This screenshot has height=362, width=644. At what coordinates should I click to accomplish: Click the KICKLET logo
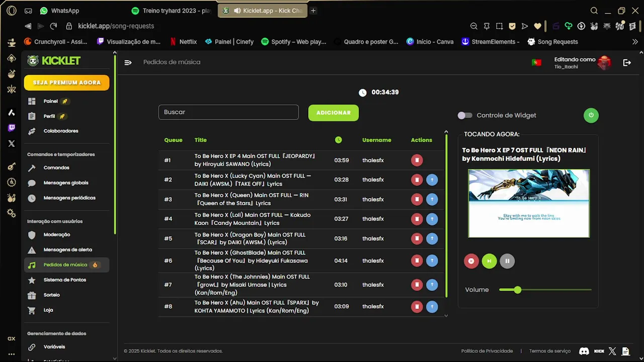(x=54, y=61)
